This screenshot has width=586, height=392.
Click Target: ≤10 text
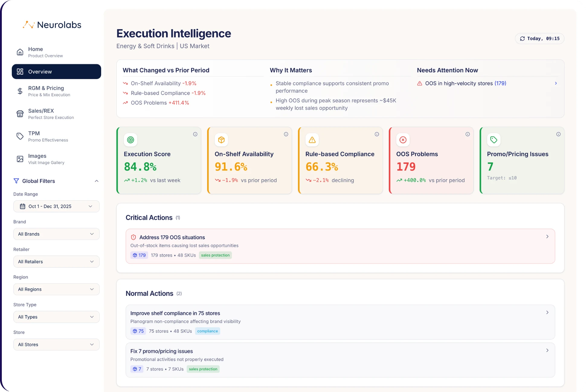click(502, 178)
